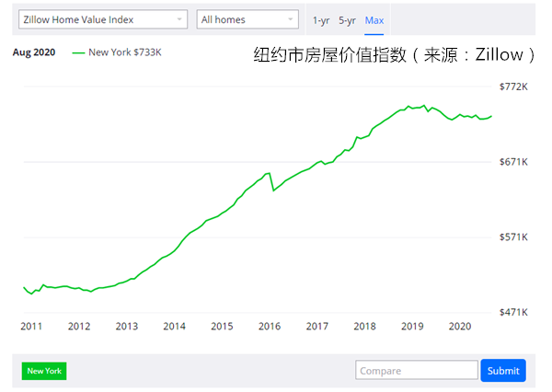552x392 pixels.
Task: Switch to the 5-yr time range tab
Action: click(347, 20)
